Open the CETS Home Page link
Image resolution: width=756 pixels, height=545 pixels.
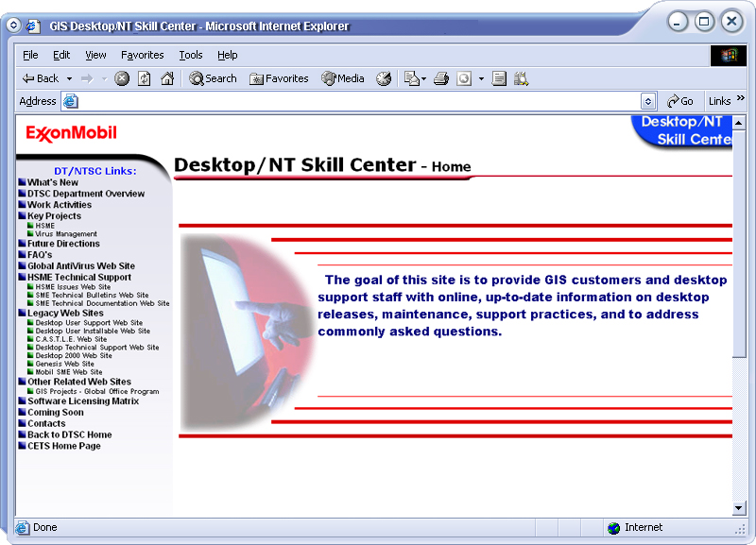tap(64, 446)
